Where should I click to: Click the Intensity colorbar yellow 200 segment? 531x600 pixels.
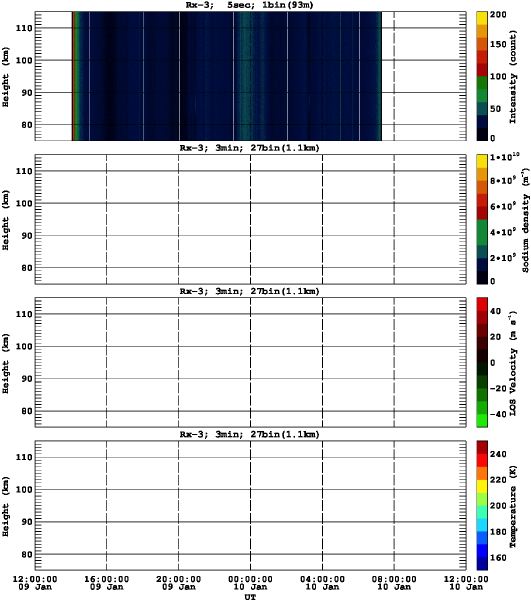click(x=482, y=18)
